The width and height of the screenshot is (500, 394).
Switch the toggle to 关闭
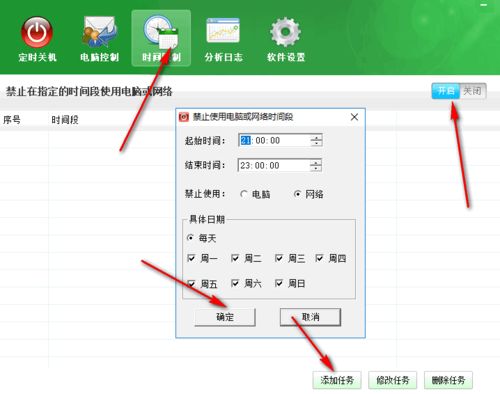(x=472, y=91)
